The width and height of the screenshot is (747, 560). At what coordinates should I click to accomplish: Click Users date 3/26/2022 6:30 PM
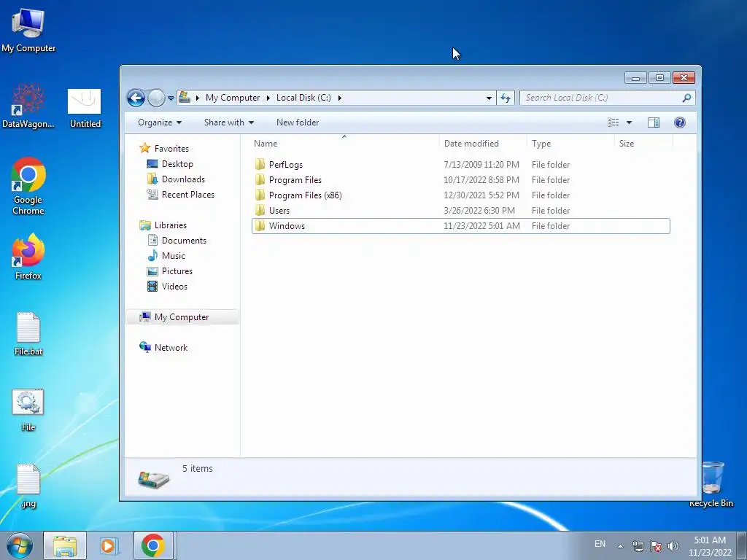tap(479, 211)
